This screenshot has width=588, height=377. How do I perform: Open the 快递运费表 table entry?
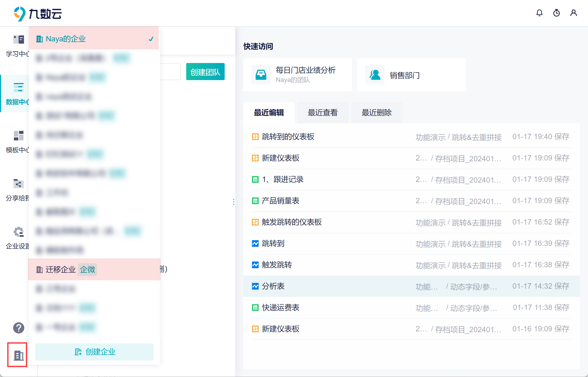(x=280, y=308)
